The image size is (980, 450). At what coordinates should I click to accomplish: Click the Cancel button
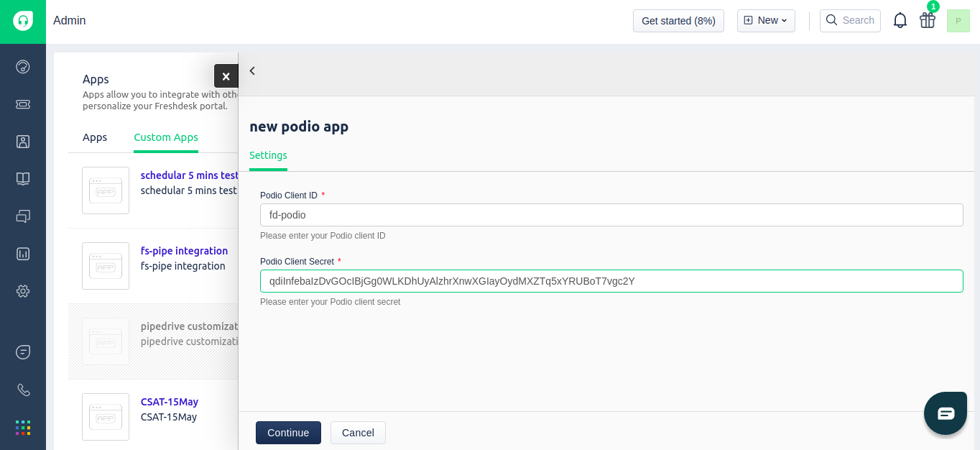[358, 433]
